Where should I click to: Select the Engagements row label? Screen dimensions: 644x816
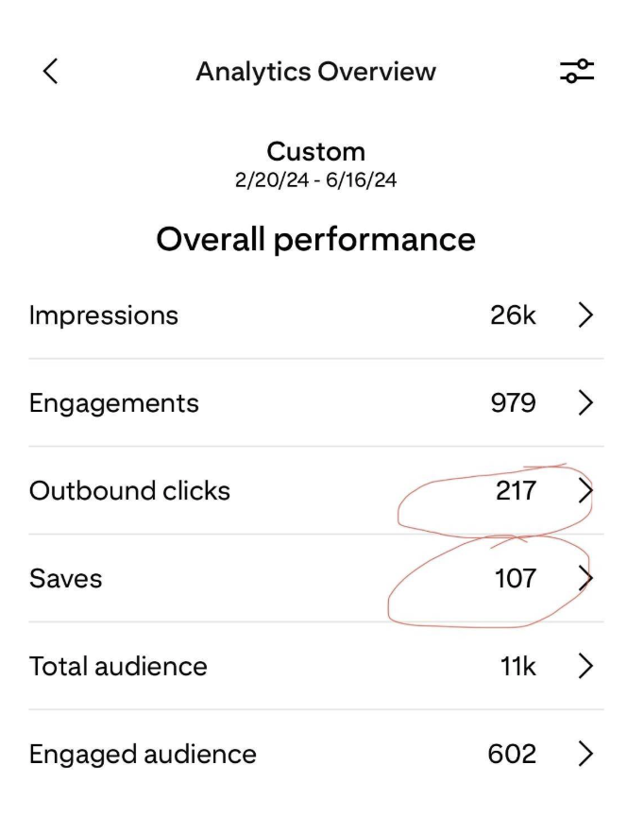[113, 403]
